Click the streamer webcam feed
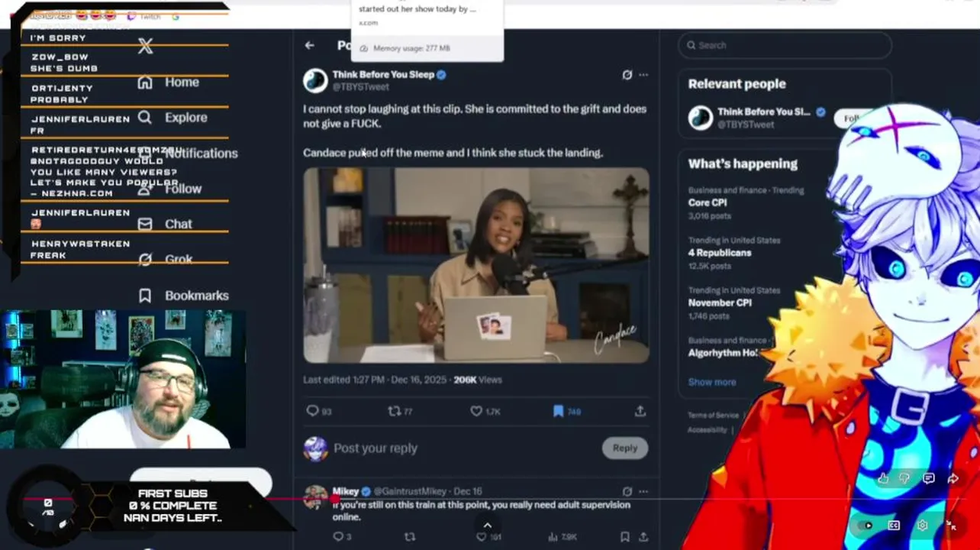 tap(123, 379)
